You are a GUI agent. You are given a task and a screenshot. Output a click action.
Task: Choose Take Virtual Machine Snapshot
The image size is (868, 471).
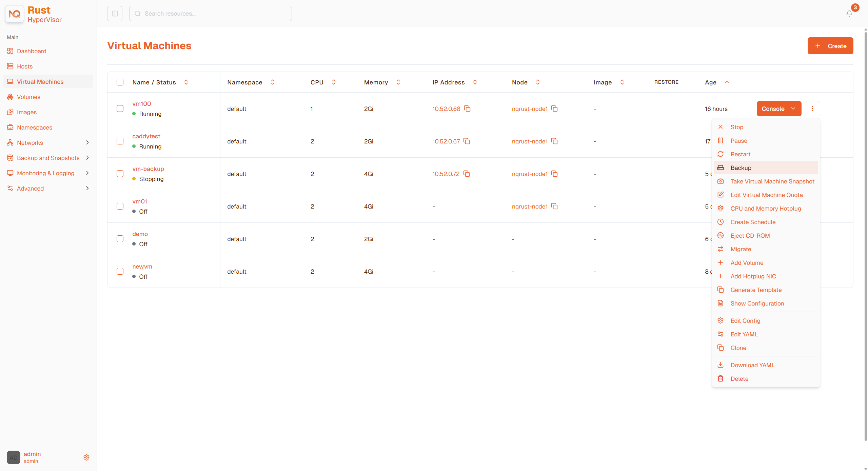click(766, 181)
